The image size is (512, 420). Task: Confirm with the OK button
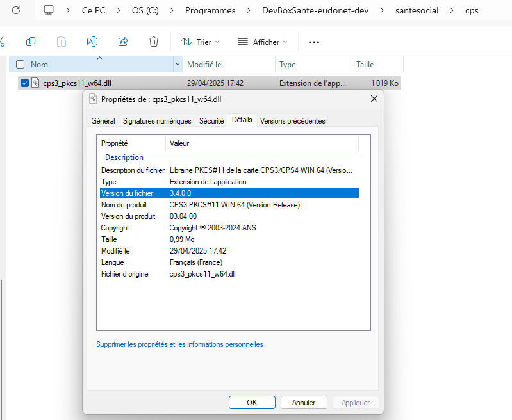(x=252, y=402)
